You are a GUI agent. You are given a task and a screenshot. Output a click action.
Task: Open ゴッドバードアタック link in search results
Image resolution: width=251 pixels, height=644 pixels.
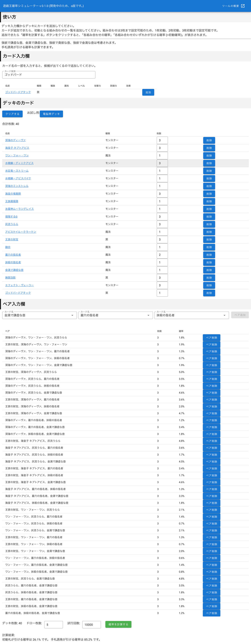[18, 92]
